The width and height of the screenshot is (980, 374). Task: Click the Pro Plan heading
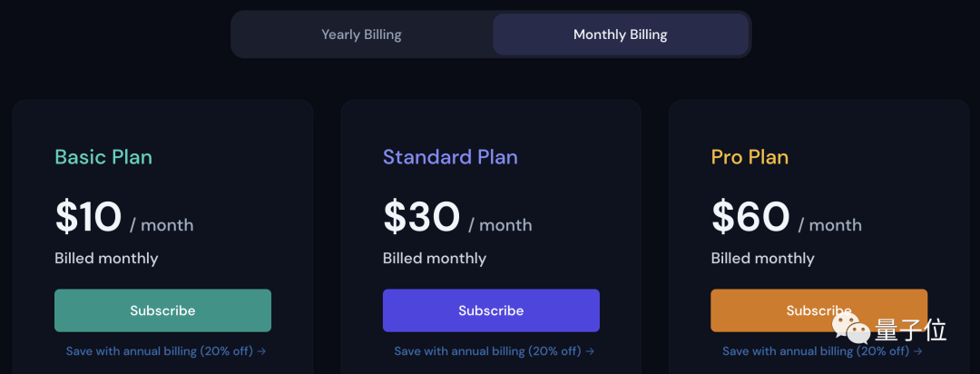750,157
